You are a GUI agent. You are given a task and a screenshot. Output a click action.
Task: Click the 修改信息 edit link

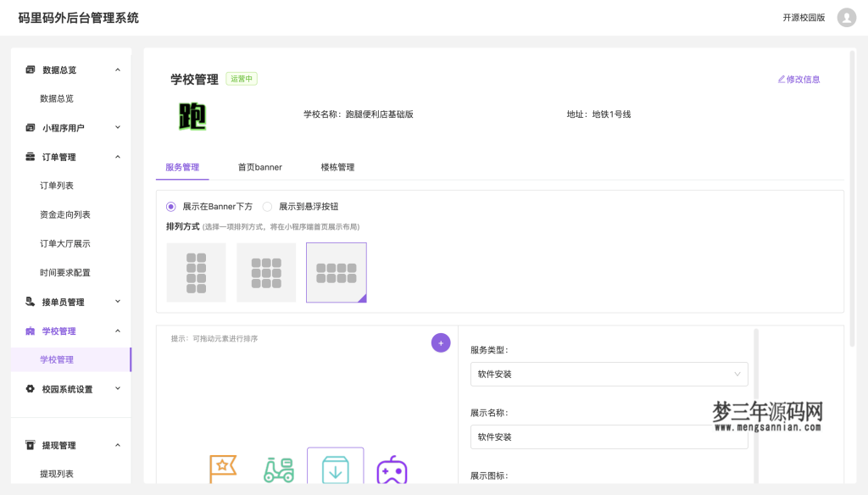point(800,78)
